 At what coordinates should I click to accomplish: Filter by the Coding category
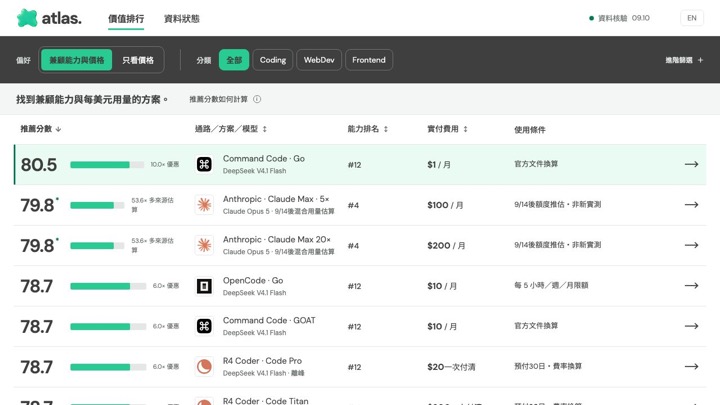click(x=273, y=60)
